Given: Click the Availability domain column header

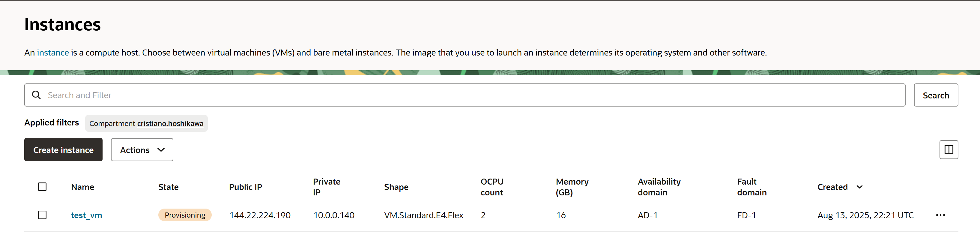Looking at the screenshot, I should [659, 187].
